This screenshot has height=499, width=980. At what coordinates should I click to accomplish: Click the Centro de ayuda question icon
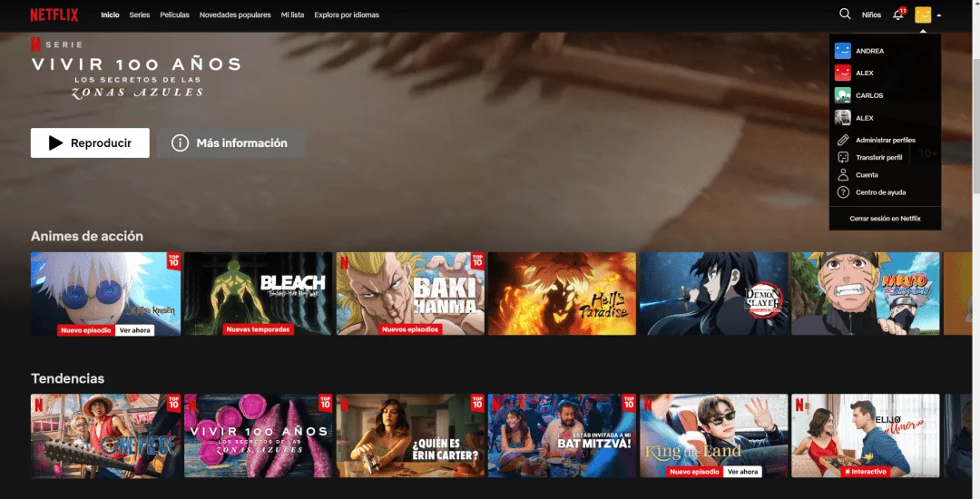click(x=843, y=192)
